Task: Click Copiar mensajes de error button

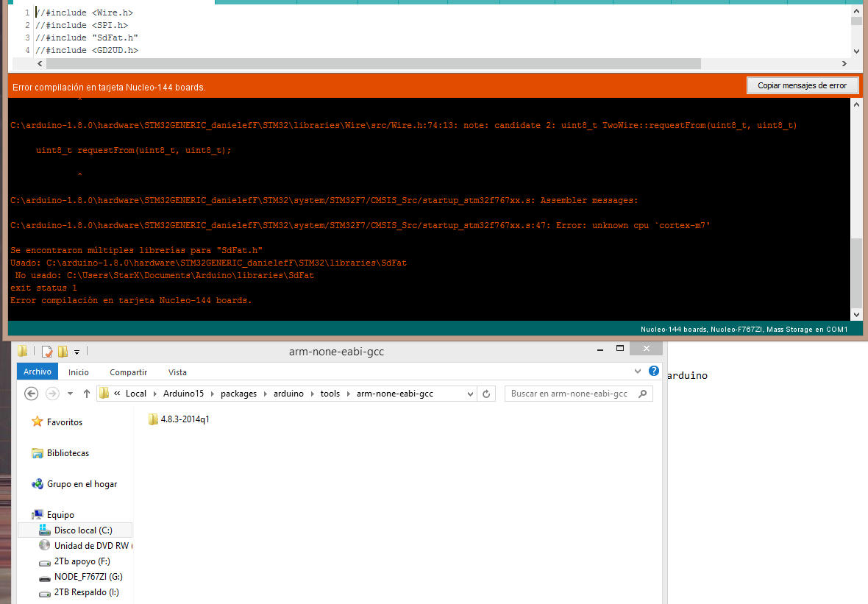Action: click(802, 85)
